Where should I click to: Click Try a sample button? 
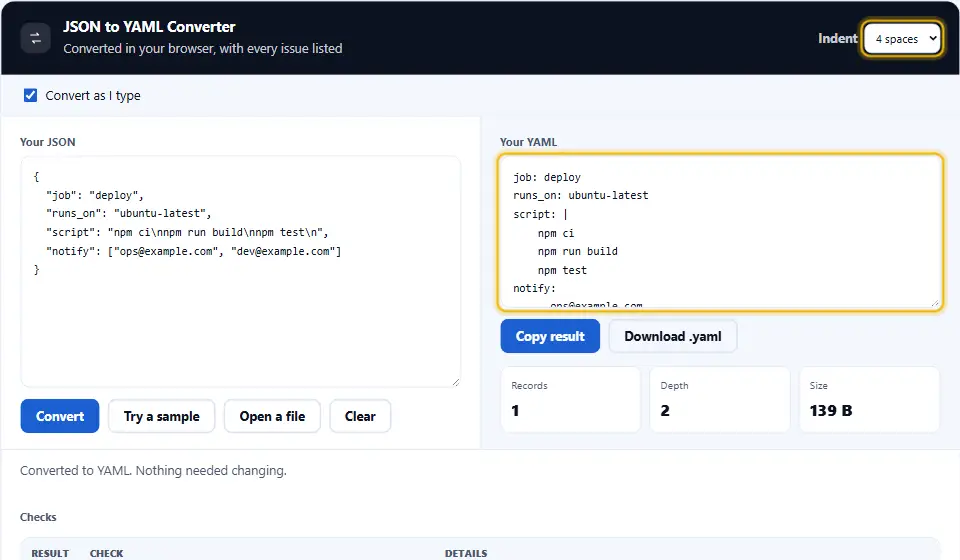tap(162, 416)
